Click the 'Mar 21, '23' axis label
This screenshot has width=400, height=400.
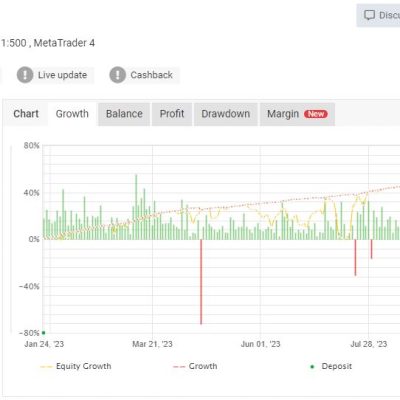pos(152,344)
